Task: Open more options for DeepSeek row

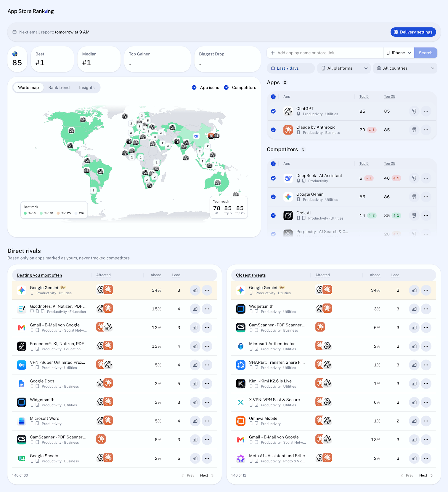Action: click(x=426, y=178)
